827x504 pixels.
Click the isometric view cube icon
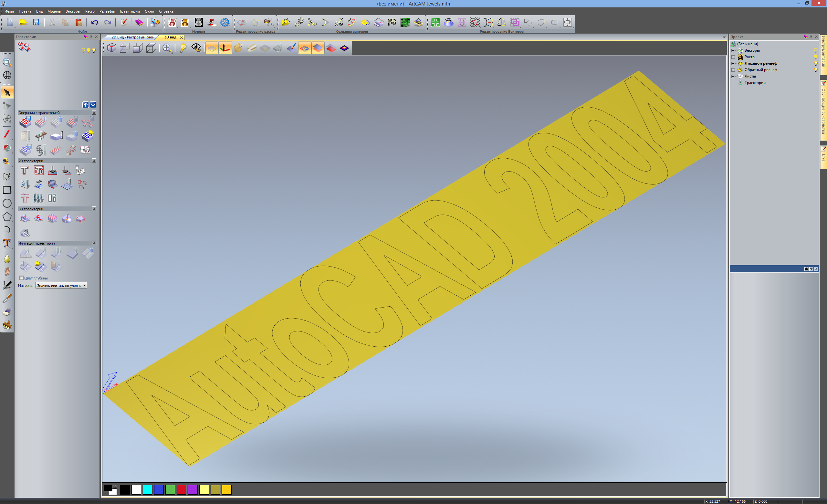point(111,48)
